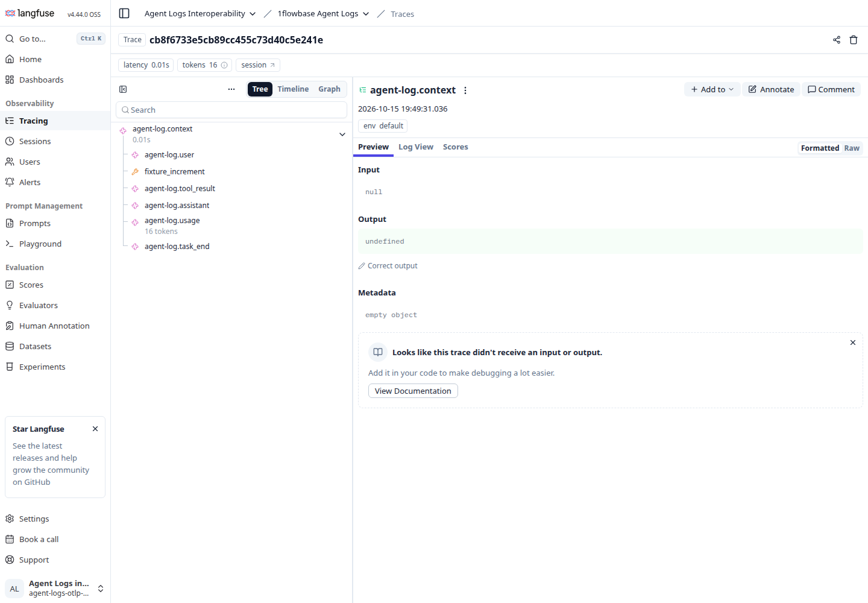868x603 pixels.
Task: Dismiss the Star Langfuse card
Action: 95,429
